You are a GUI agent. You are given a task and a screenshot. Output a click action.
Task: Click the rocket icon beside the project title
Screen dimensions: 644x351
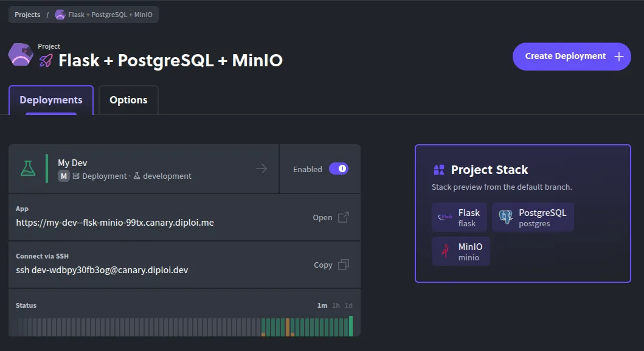click(46, 60)
